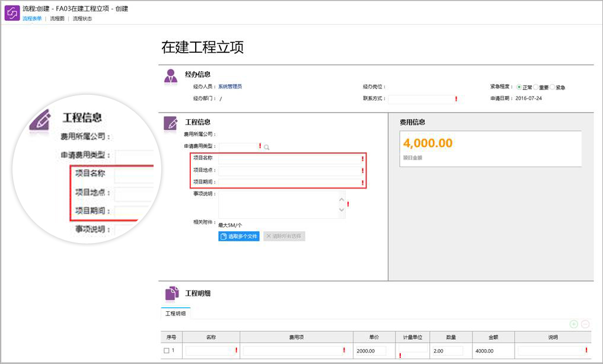Image resolution: width=603 pixels, height=364 pixels.
Task: Select the 正常 urgency radio button
Action: 519,87
